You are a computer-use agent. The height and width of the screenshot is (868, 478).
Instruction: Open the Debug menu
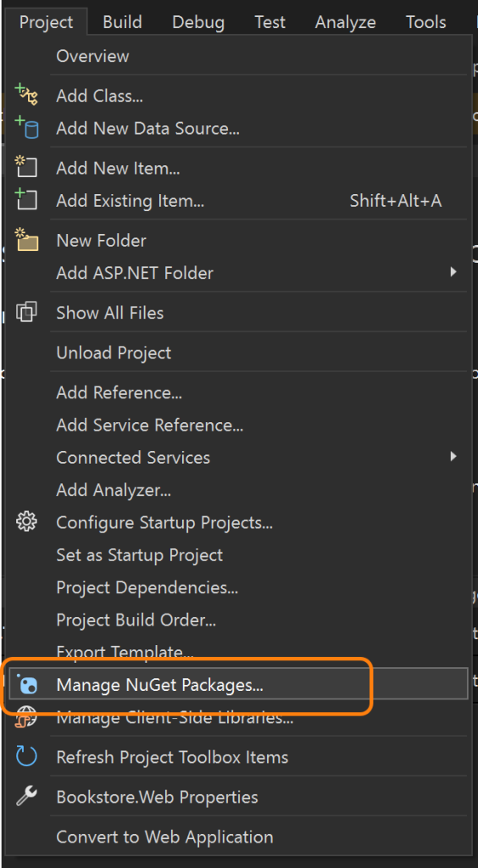point(198,22)
